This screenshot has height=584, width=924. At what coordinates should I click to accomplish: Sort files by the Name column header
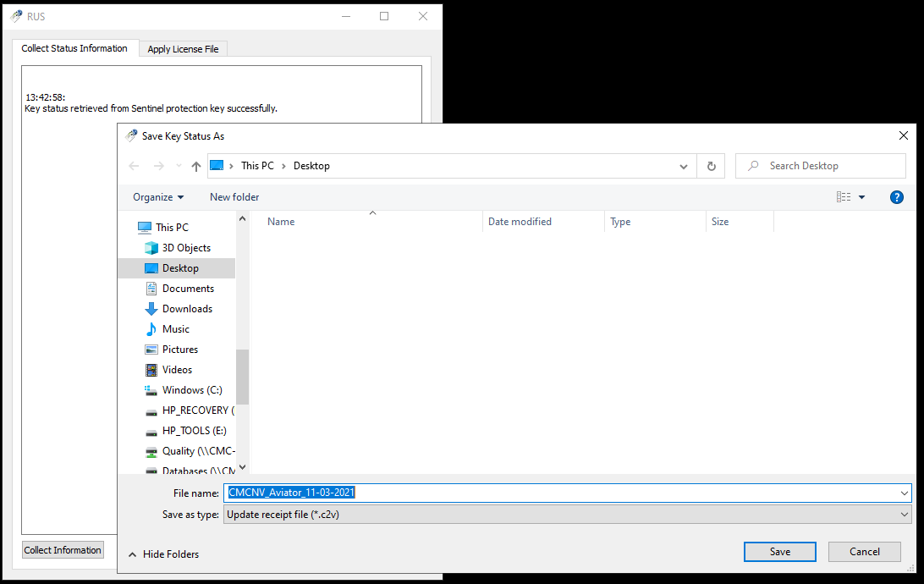(281, 222)
